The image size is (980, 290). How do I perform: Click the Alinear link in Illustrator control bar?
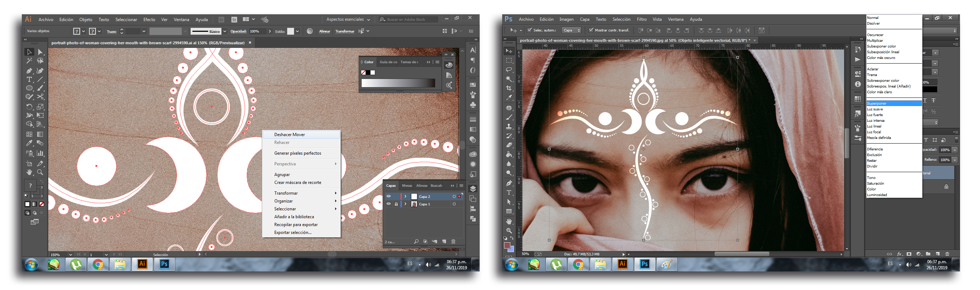[x=324, y=31]
